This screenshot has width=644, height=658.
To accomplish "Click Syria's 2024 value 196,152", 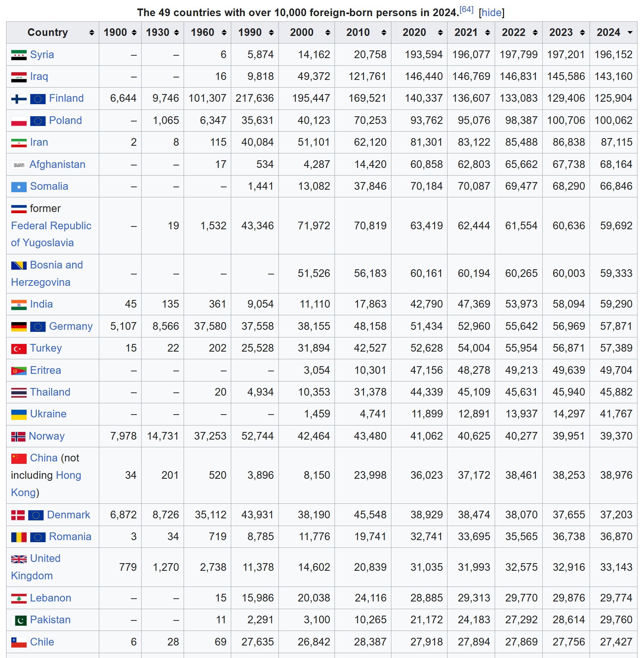I will pyautogui.click(x=613, y=54).
